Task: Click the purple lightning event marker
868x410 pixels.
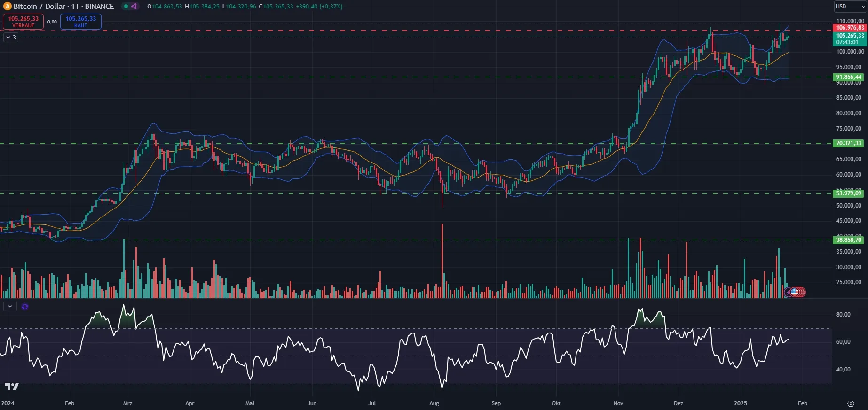Action: coord(788,293)
